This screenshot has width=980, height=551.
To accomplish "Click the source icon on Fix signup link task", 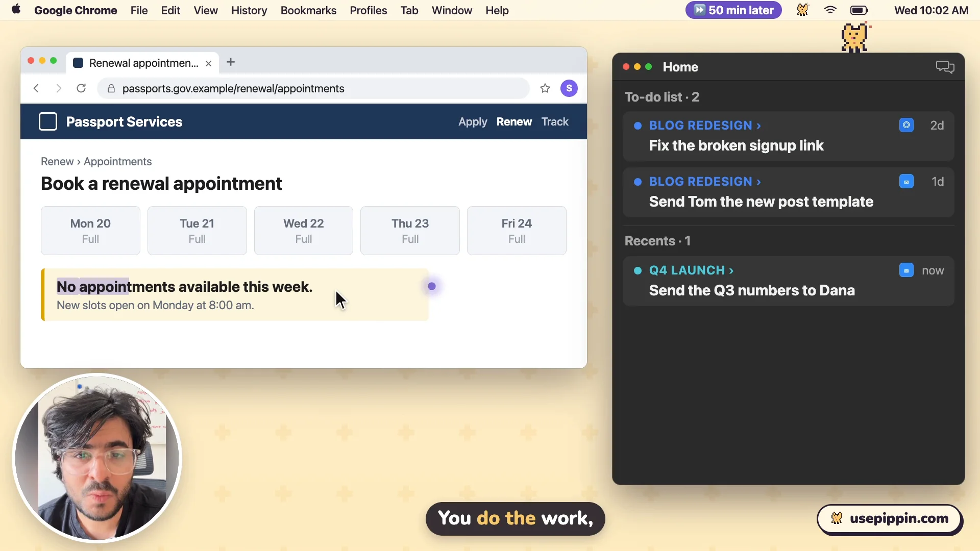I will click(x=906, y=125).
